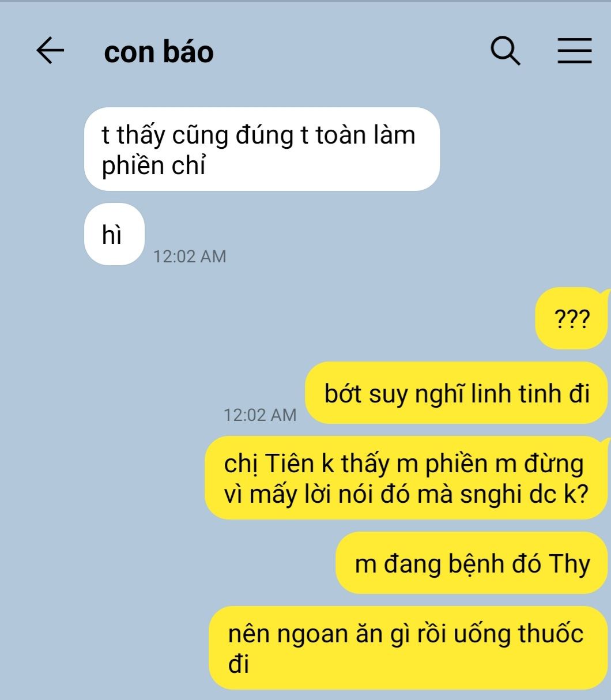Select the "m đang bệnh đó Thy" bubble
The image size is (611, 700).
(x=472, y=563)
